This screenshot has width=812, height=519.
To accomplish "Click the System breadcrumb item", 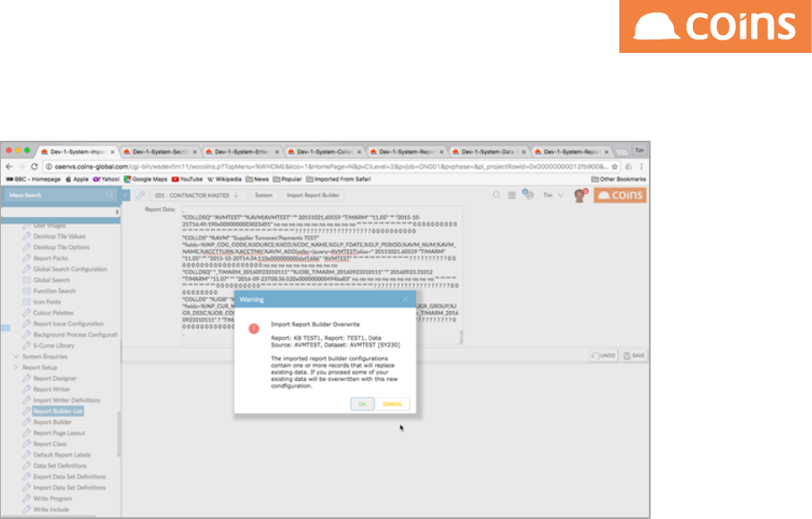I will point(263,195).
